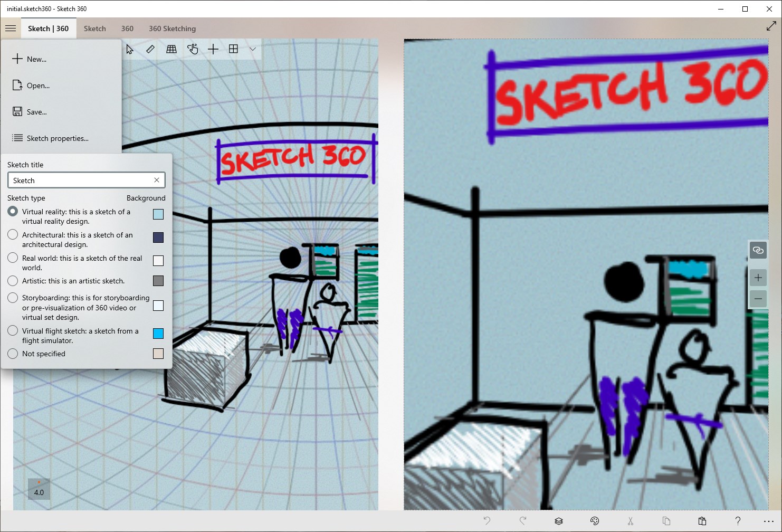This screenshot has height=532, width=782.
Task: Open the hamburger navigation menu
Action: pos(11,28)
